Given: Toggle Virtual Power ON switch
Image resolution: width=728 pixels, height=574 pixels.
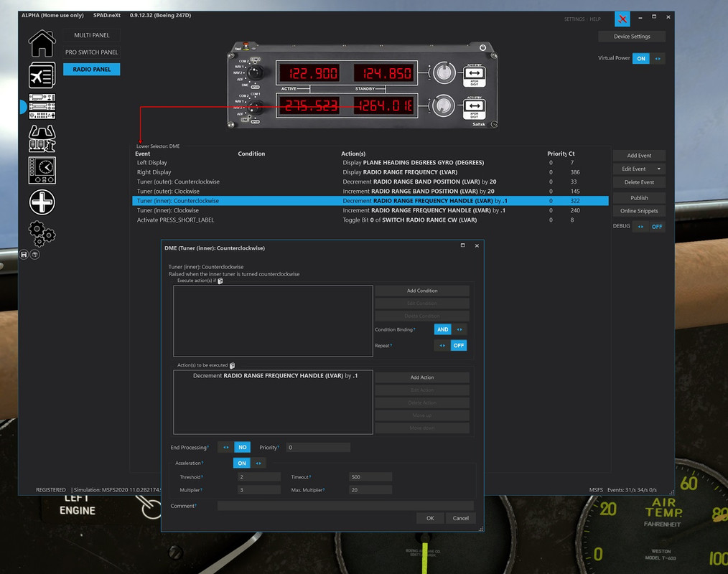Looking at the screenshot, I should [x=640, y=58].
